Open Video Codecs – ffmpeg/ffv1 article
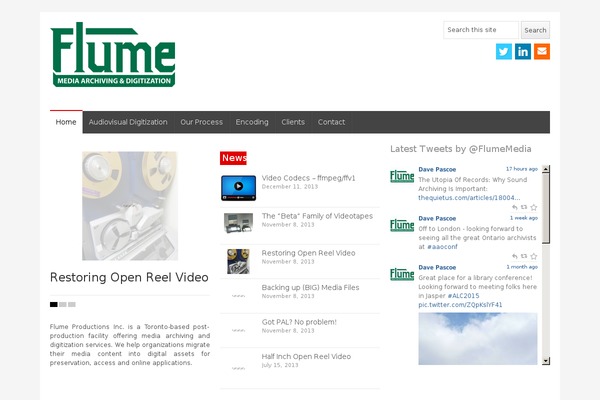This screenshot has height=400, width=600. click(x=308, y=178)
